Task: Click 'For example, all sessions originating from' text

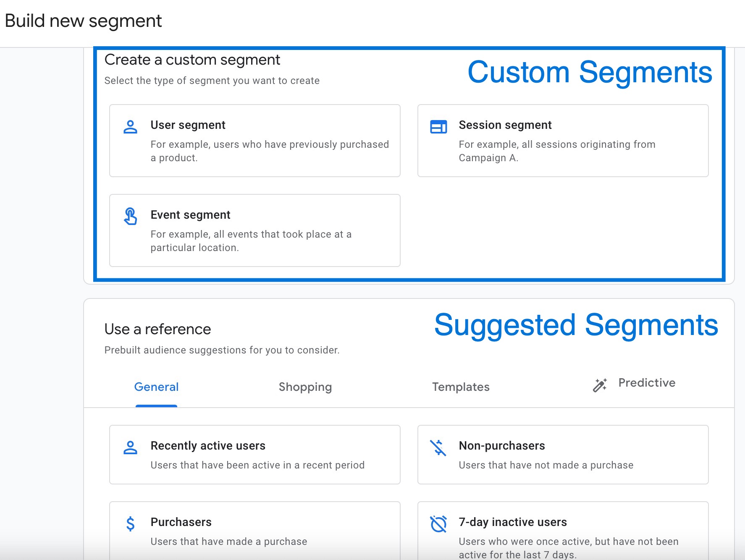Action: (x=557, y=144)
